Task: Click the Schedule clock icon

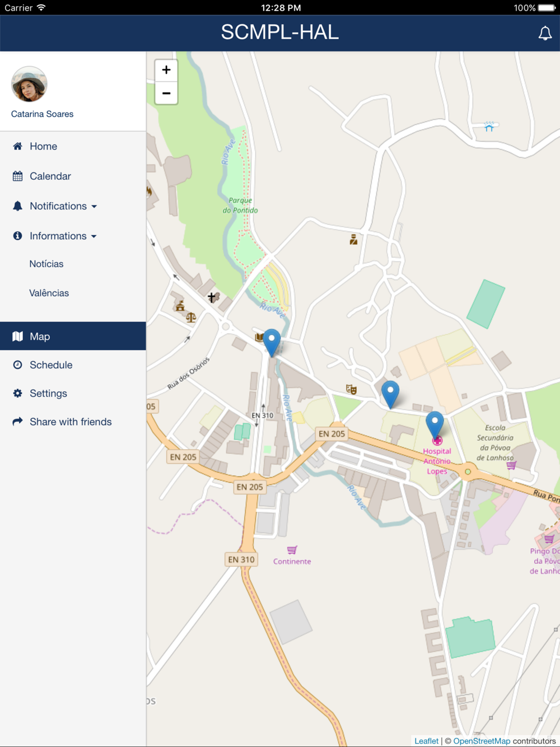Action: tap(18, 365)
